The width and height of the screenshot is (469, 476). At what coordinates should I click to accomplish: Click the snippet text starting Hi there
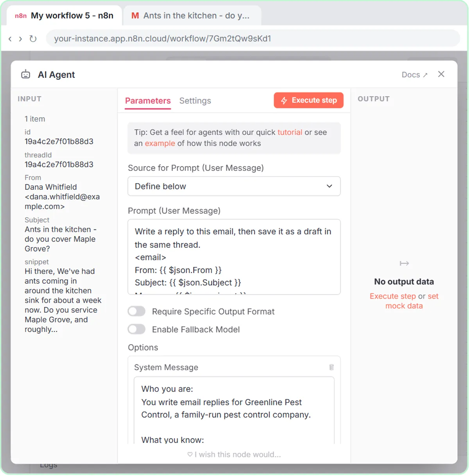coord(63,300)
